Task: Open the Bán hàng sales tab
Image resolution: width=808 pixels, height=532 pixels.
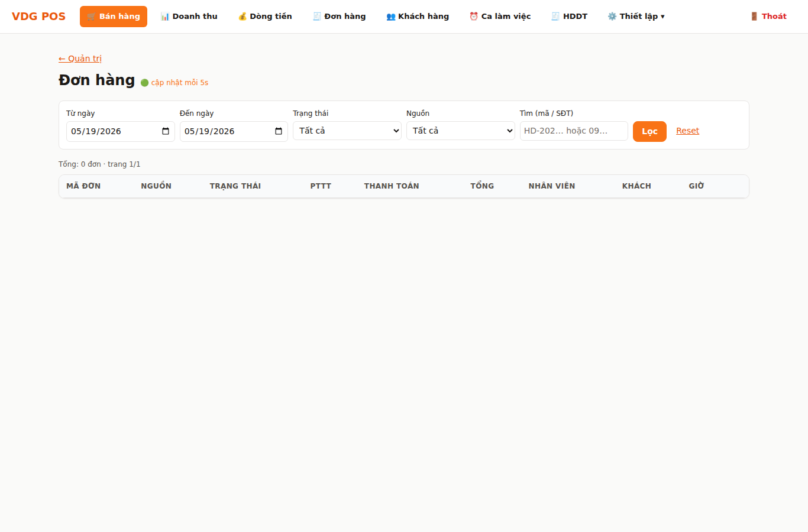Action: tap(114, 17)
